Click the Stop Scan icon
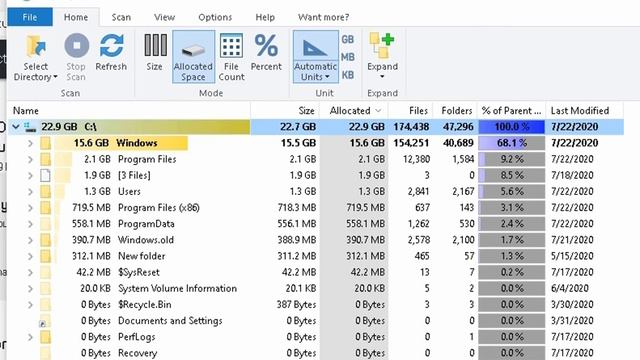 tap(76, 45)
